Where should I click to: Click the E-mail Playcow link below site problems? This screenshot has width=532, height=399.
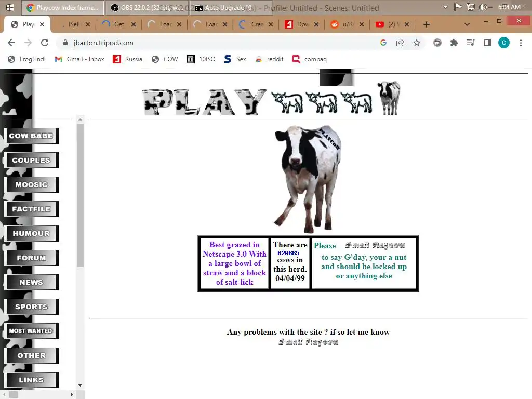point(308,342)
